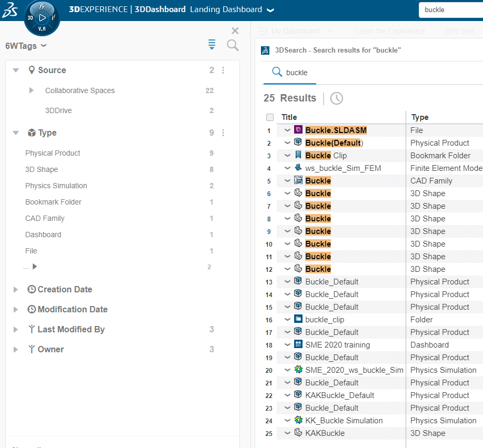
Task: Open the KAKBuckle_Default result
Action: (339, 395)
